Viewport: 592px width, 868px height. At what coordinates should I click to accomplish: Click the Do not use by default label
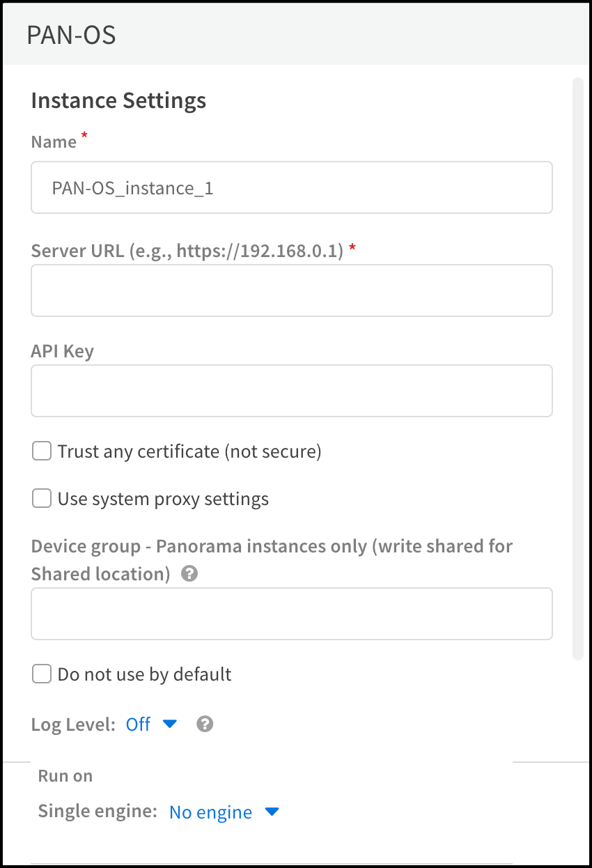click(x=145, y=674)
